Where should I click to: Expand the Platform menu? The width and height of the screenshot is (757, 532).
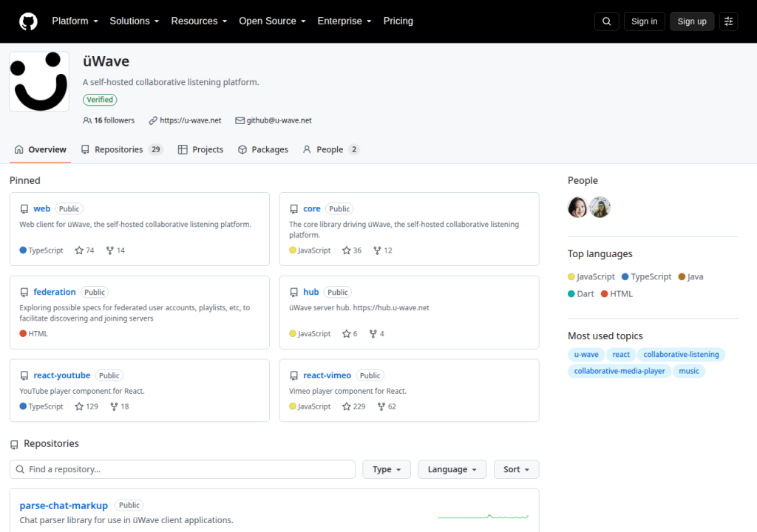point(75,21)
